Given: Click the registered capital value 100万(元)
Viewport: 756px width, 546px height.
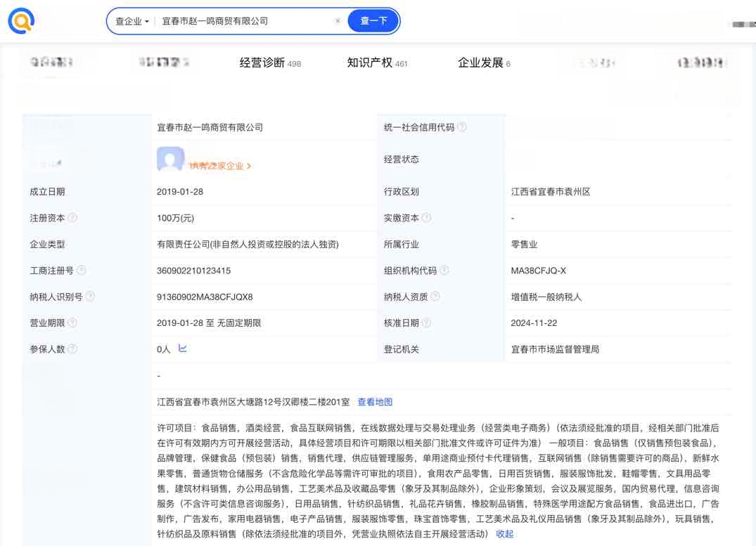Looking at the screenshot, I should pos(176,218).
